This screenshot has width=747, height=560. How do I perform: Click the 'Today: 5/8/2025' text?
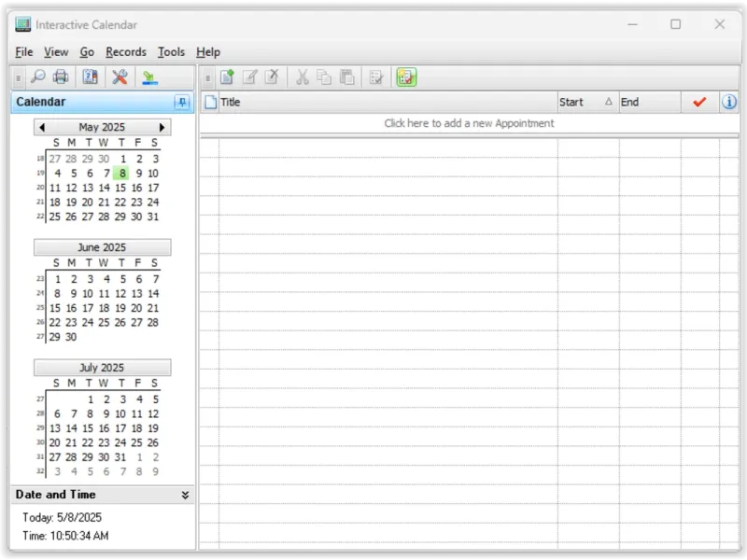[62, 518]
